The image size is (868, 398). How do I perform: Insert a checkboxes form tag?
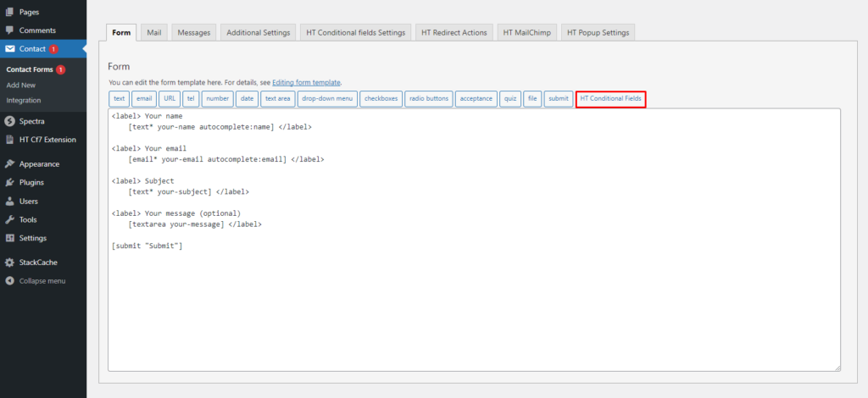point(381,98)
